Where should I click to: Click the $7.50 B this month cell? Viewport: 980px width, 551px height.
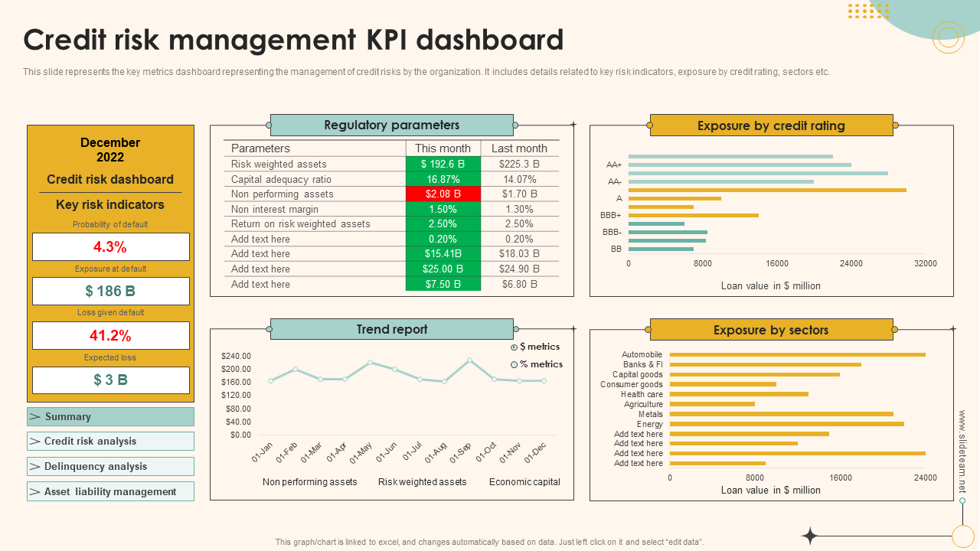443,284
